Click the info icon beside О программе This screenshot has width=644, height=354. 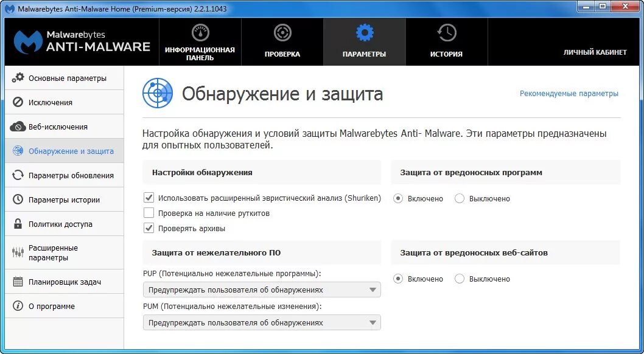pos(18,306)
